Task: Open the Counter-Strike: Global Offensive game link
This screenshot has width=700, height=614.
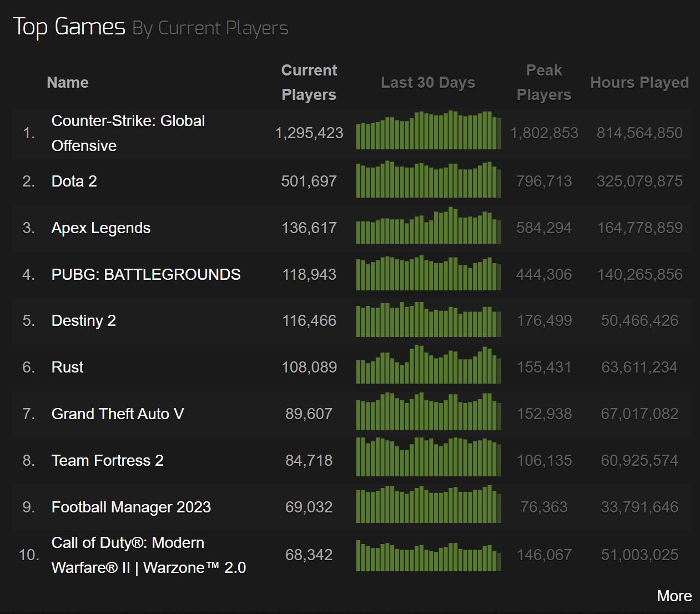Action: pyautogui.click(x=128, y=133)
